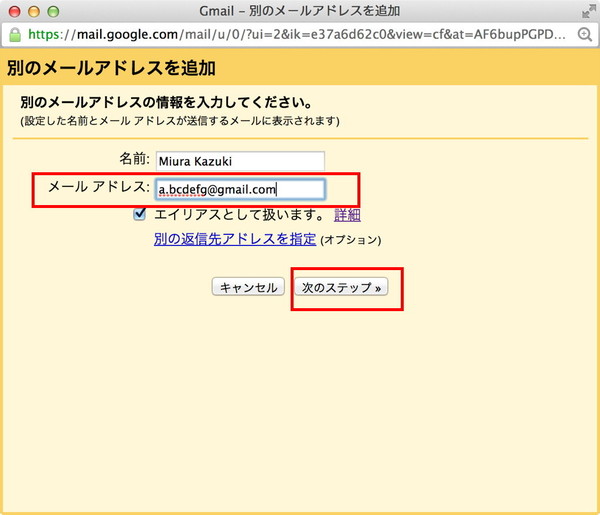
Task: Minimize the window with the yellow button
Action: click(32, 11)
